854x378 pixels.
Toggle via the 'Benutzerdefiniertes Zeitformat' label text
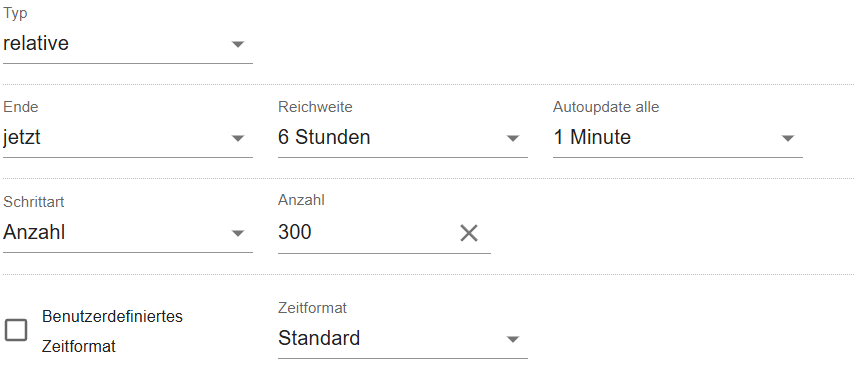112,331
